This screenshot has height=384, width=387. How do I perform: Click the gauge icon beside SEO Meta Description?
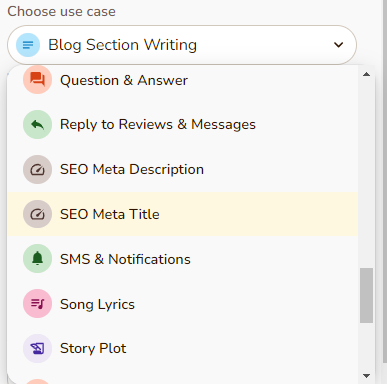click(x=37, y=170)
